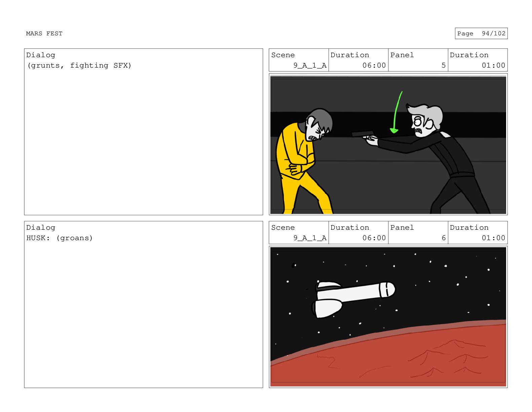Click the panel number 6 value

[443, 238]
